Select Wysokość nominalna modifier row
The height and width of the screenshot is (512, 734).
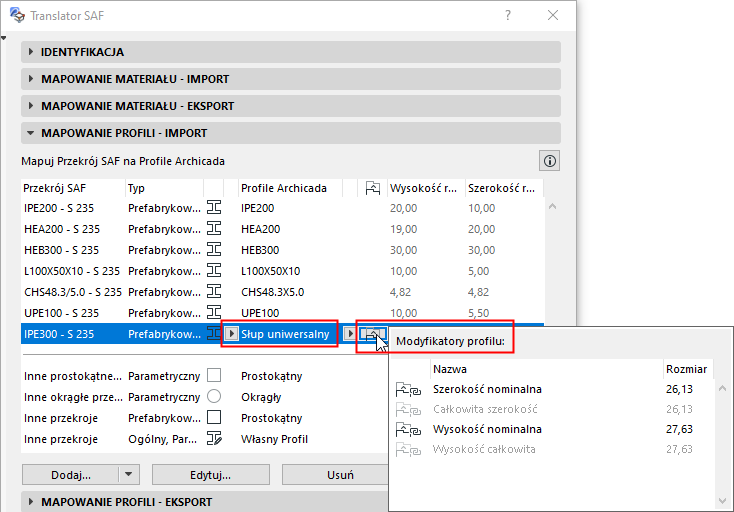(553, 429)
